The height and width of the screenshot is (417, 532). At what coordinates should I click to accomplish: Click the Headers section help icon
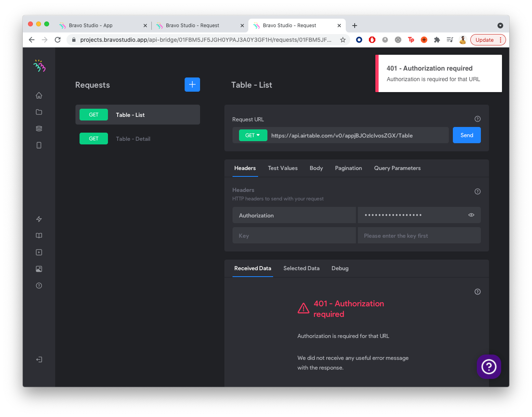tap(478, 191)
